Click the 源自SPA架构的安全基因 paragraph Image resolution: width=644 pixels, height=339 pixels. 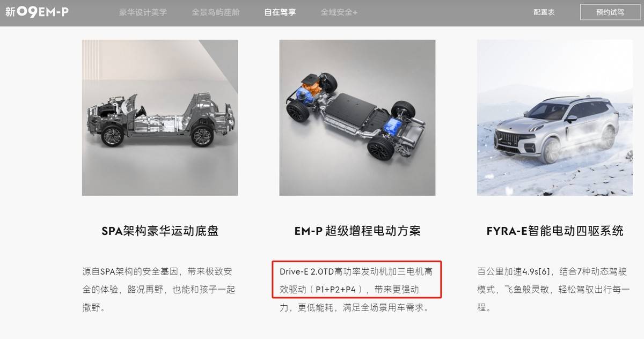159,290
